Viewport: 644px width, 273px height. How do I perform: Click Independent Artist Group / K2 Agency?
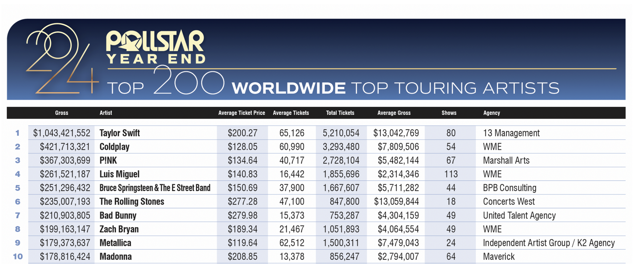click(x=549, y=243)
